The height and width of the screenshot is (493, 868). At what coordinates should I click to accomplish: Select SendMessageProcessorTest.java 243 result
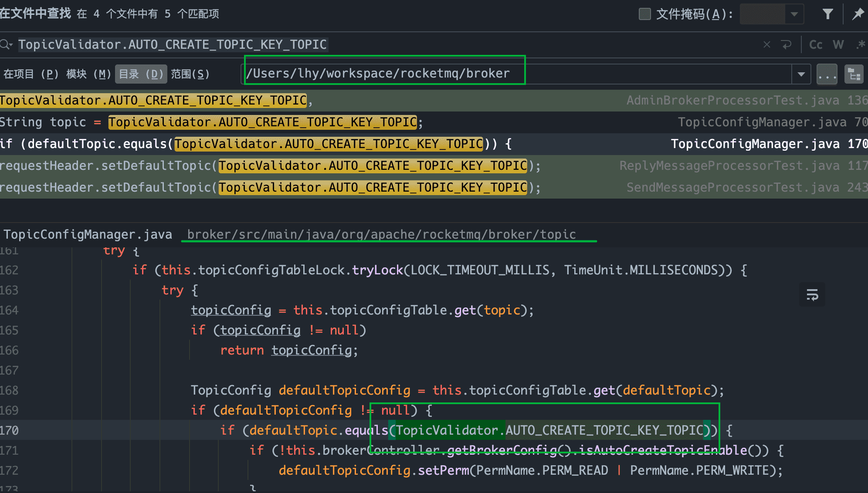(434, 188)
